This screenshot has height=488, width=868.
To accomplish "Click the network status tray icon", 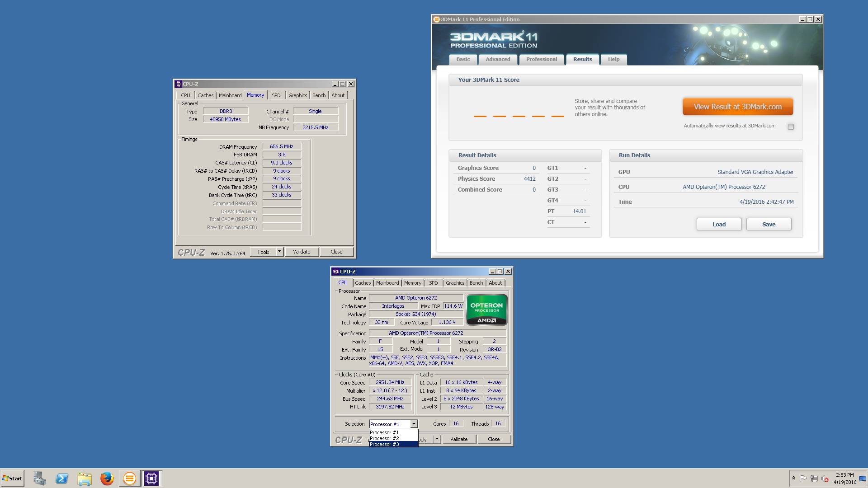I will click(x=814, y=479).
